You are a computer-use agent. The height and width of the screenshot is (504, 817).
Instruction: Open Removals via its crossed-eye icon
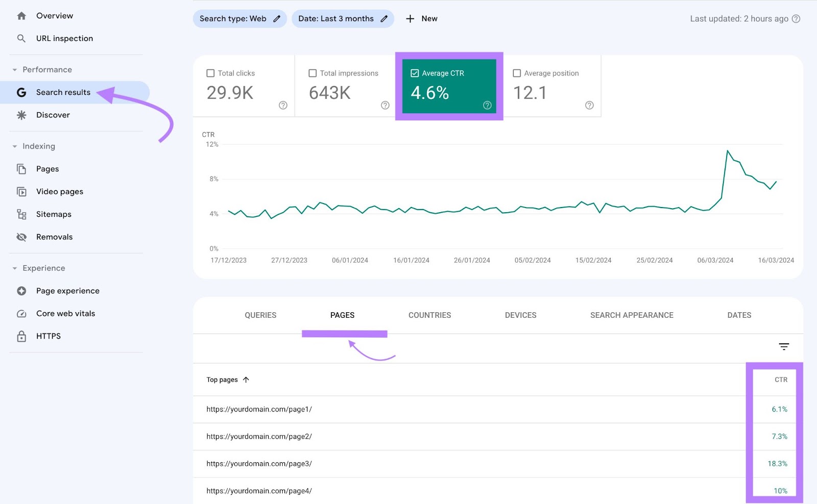coord(21,237)
